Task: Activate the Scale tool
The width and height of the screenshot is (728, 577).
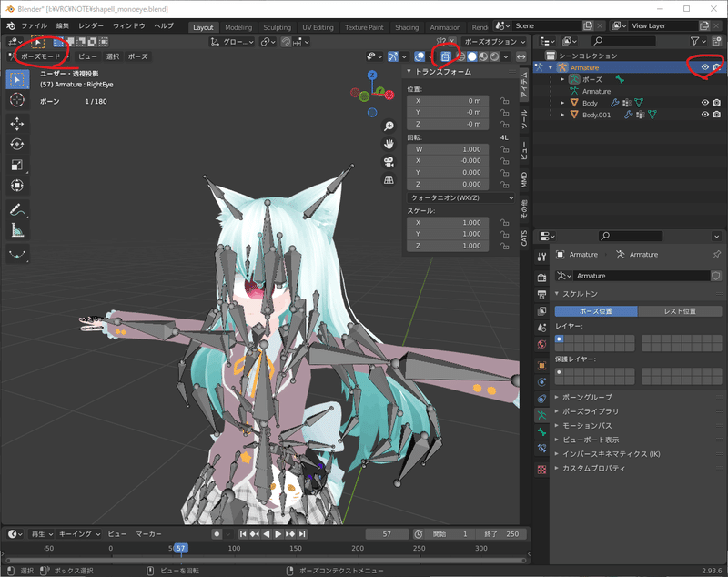Action: click(17, 165)
